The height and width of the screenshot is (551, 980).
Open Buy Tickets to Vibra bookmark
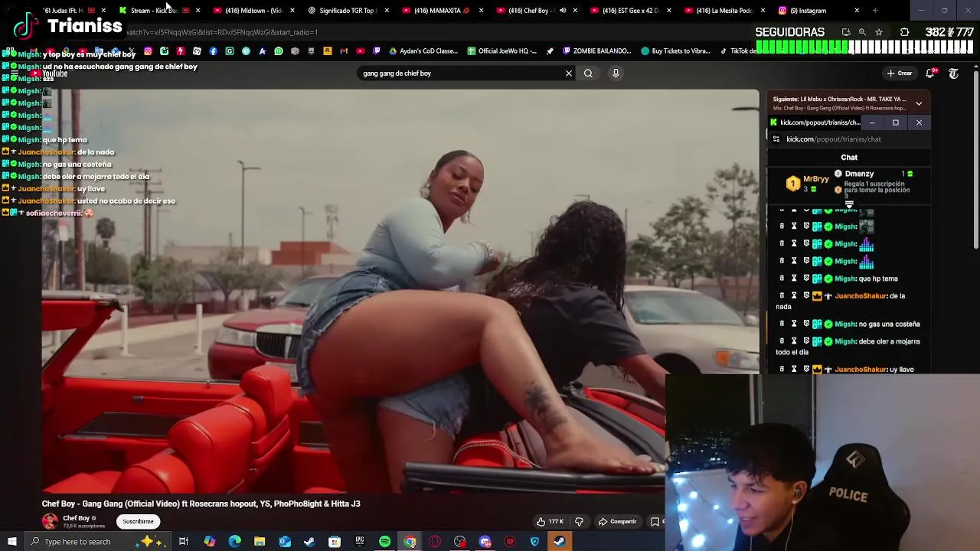coord(676,51)
